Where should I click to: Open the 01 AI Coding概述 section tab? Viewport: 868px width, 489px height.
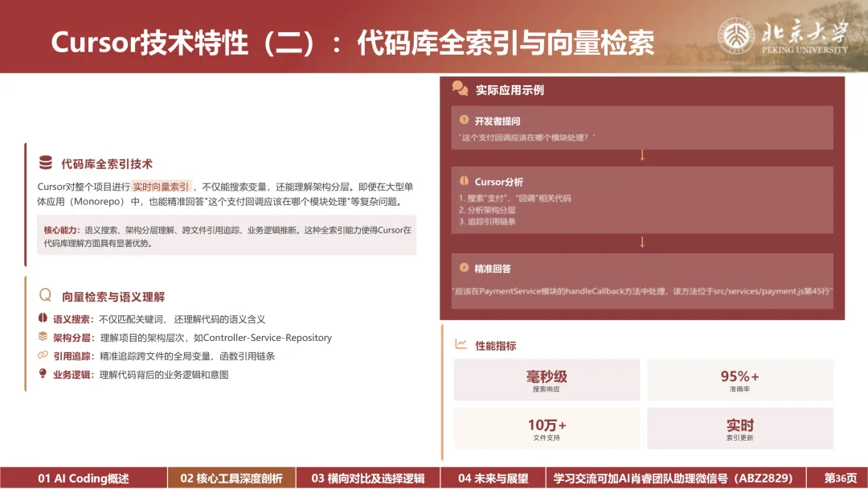coord(84,479)
